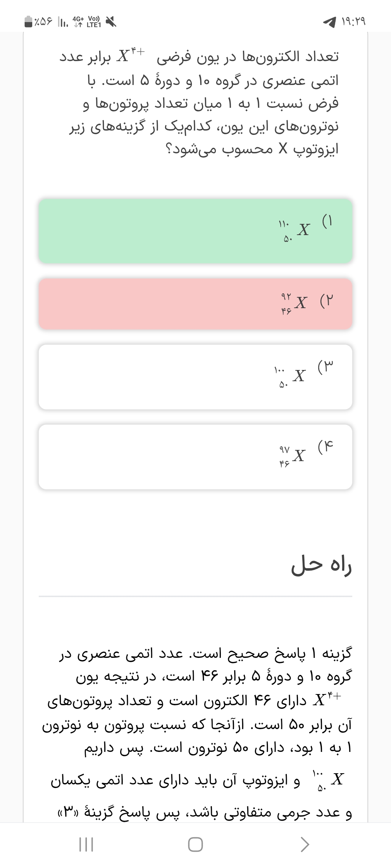Tap the clock showing ۱۹:۲۹

click(354, 22)
